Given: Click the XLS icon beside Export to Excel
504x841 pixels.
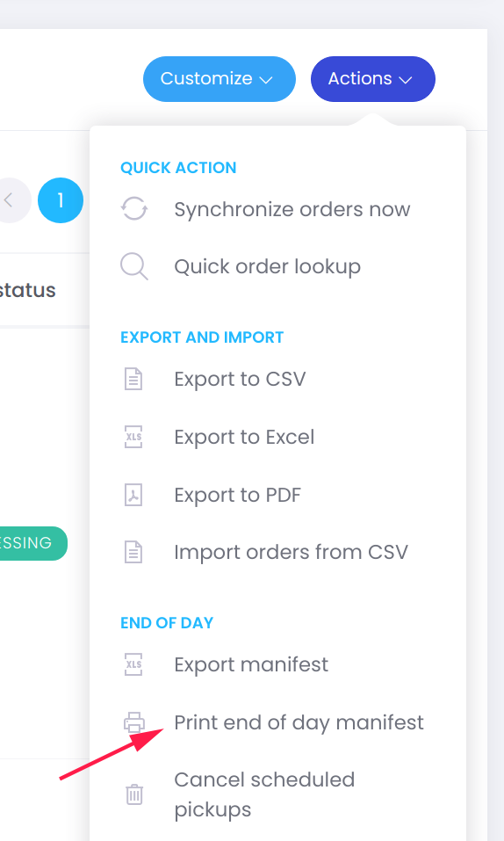Looking at the screenshot, I should tap(133, 437).
